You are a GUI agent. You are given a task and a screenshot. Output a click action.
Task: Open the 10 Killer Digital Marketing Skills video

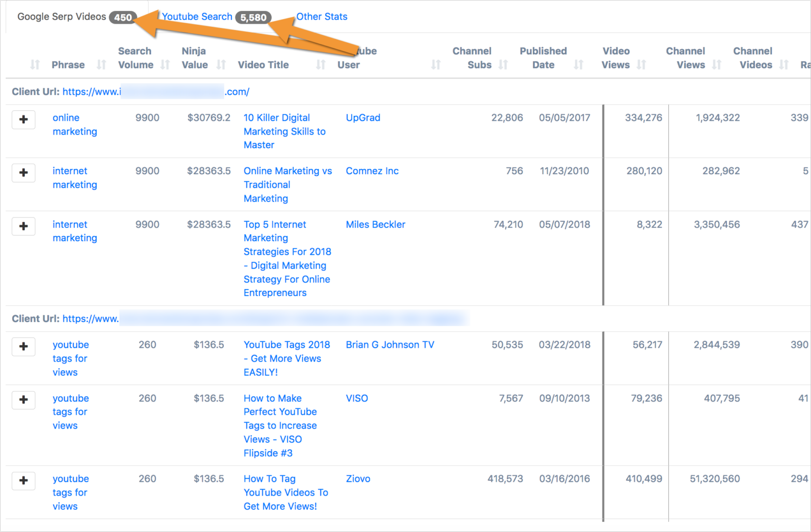click(284, 131)
